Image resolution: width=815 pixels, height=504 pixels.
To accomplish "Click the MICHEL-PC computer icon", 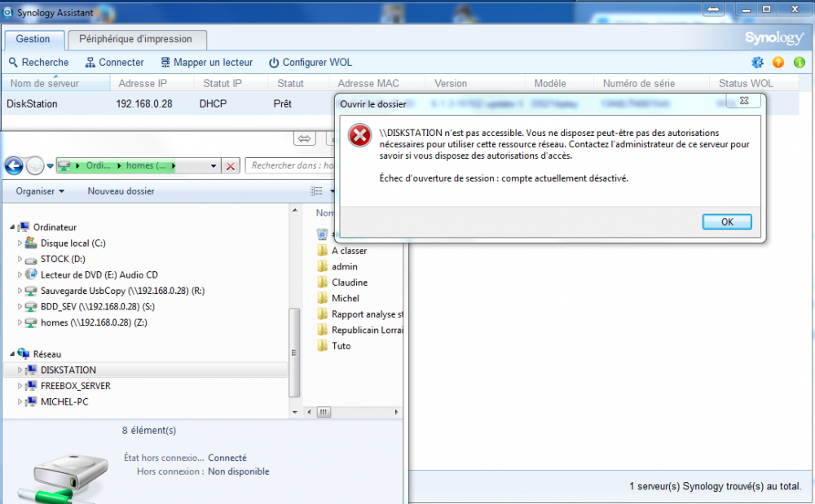I will 31,401.
